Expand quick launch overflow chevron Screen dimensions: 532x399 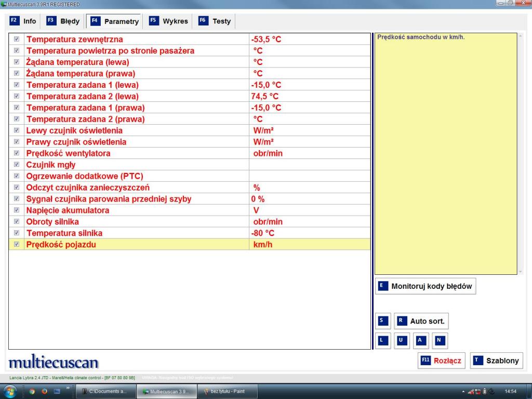(x=68, y=388)
